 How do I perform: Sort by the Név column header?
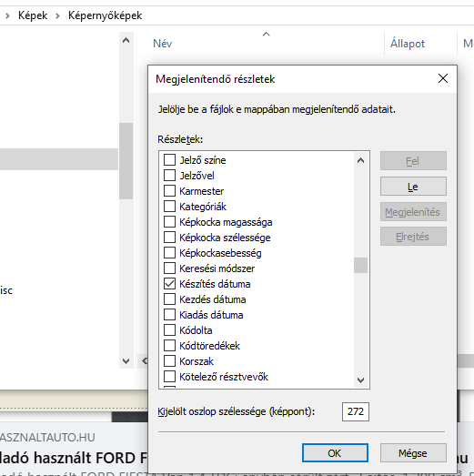click(x=162, y=44)
